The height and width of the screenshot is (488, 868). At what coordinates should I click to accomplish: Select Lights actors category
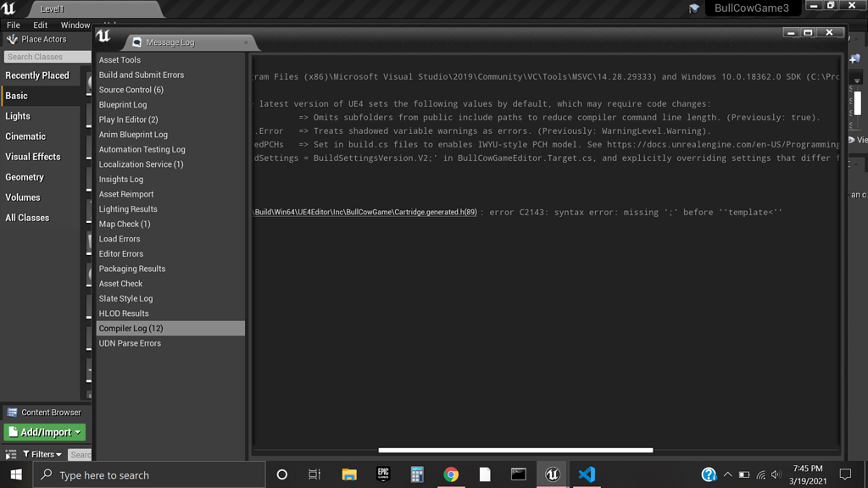[x=41, y=116]
